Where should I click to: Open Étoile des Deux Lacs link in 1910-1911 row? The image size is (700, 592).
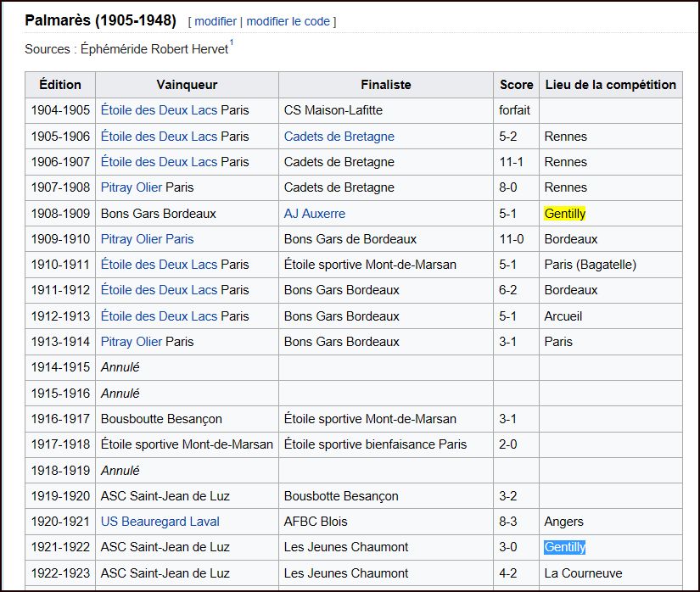click(159, 265)
